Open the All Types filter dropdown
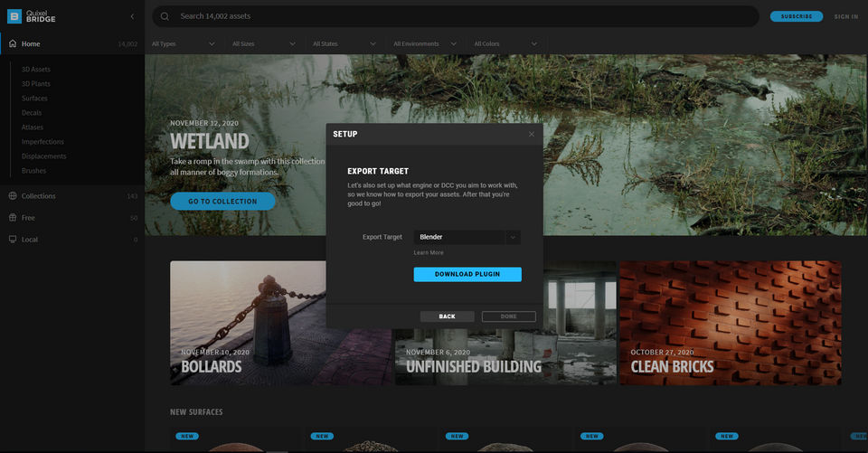This screenshot has height=453, width=868. [184, 43]
